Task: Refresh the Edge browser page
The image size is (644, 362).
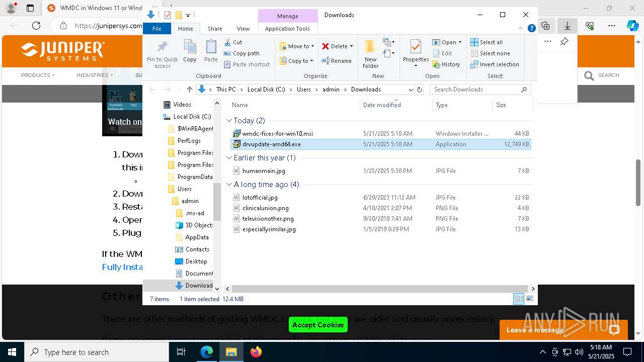Action: click(36, 26)
